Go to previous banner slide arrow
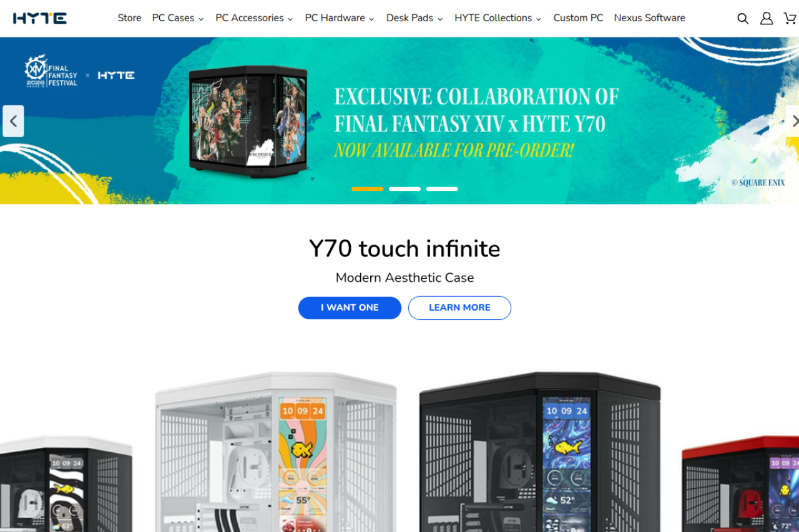The height and width of the screenshot is (532, 799). click(x=13, y=121)
